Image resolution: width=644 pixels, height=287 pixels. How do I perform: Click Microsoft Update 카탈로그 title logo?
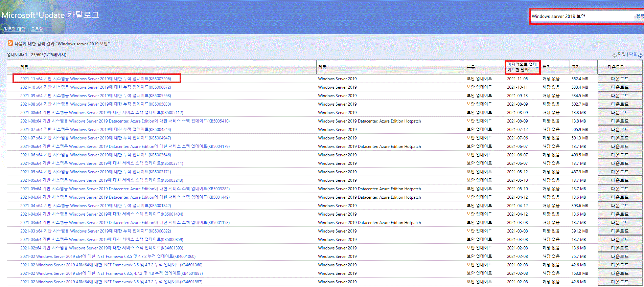tap(50, 15)
